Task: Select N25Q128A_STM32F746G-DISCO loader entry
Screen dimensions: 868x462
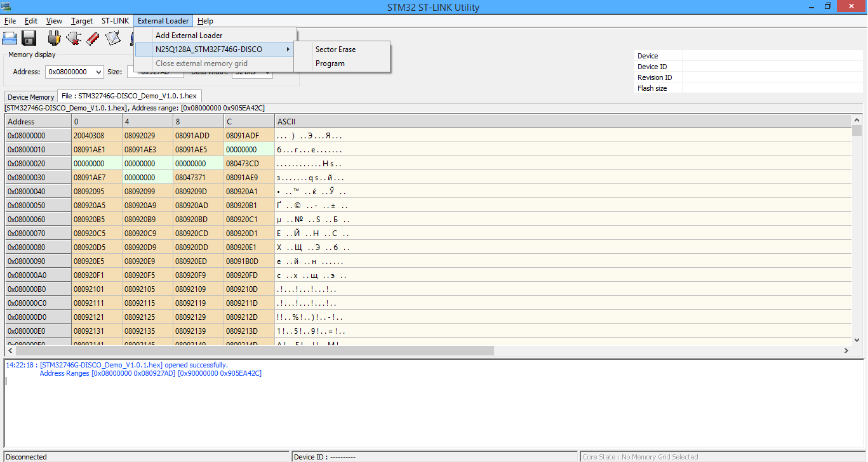Action: [x=215, y=49]
